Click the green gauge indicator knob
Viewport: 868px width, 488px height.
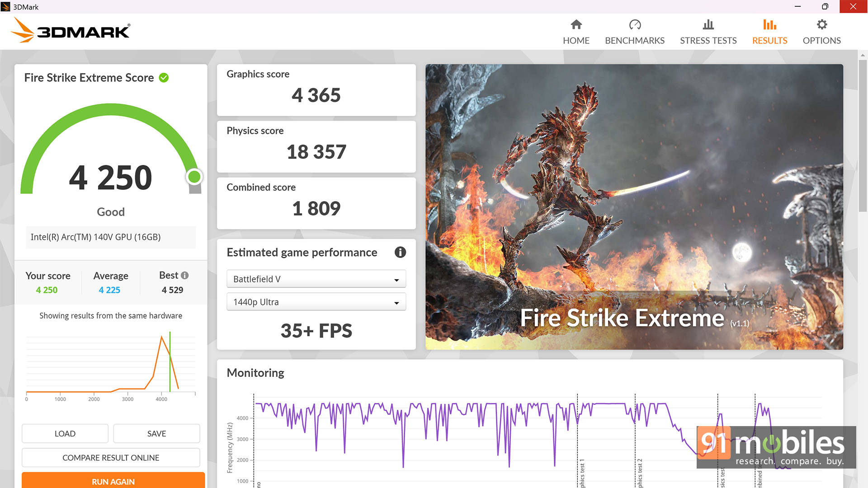(x=194, y=177)
